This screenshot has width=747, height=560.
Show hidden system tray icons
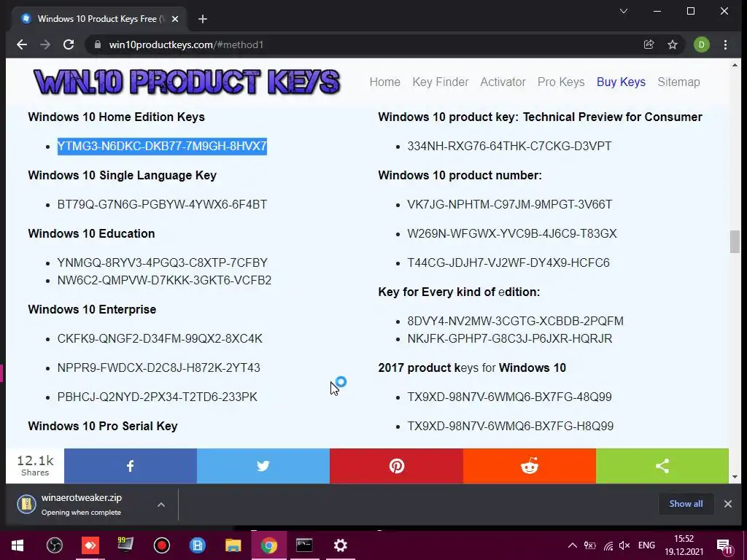(573, 545)
